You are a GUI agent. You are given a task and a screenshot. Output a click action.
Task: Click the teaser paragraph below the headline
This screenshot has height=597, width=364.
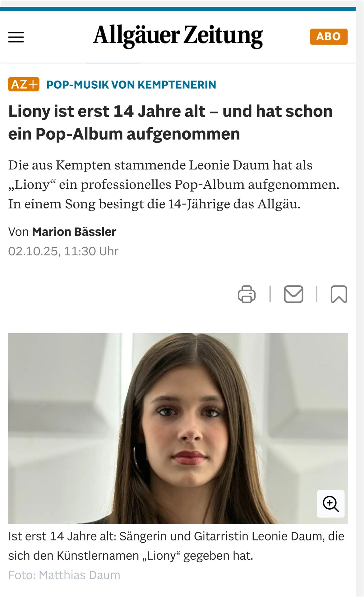[x=174, y=184]
